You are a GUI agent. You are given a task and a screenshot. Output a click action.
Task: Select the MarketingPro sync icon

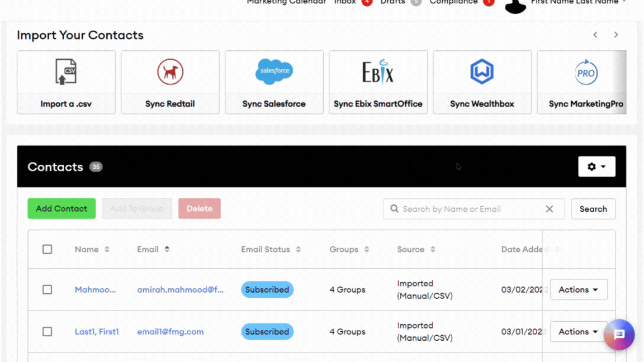tap(585, 72)
